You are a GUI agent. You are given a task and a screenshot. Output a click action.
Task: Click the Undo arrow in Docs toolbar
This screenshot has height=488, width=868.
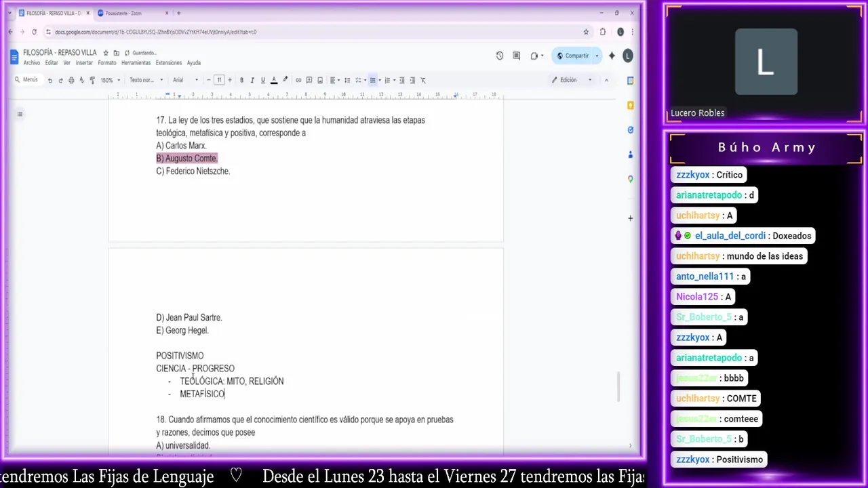(x=50, y=80)
